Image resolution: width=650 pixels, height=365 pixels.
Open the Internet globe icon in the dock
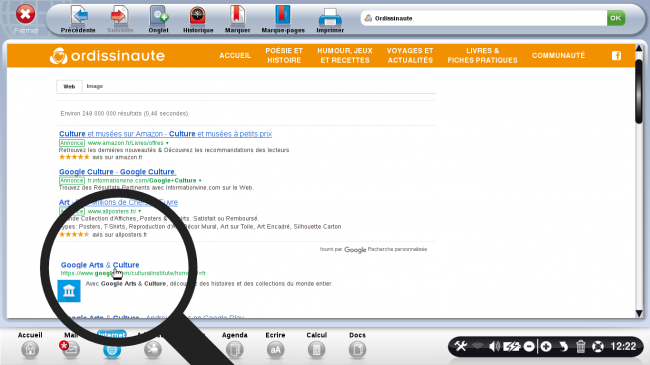click(112, 350)
